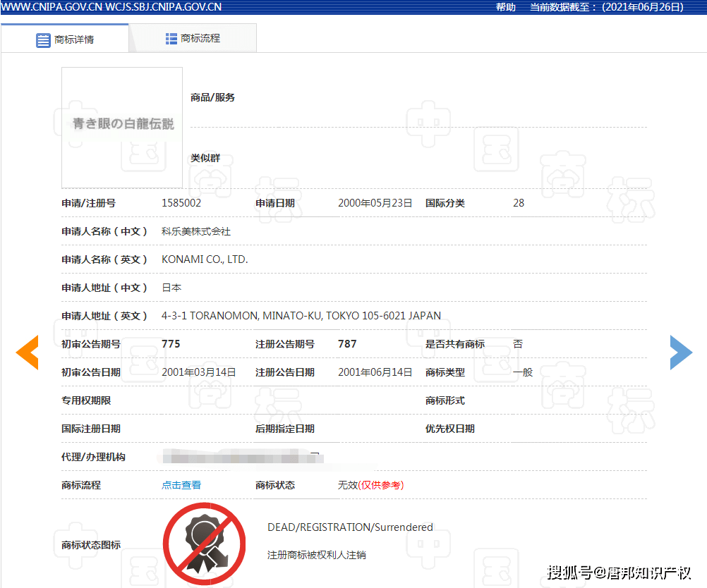The image size is (707, 588).
Task: Click the 商标详情 list icon
Action: pyautogui.click(x=43, y=40)
